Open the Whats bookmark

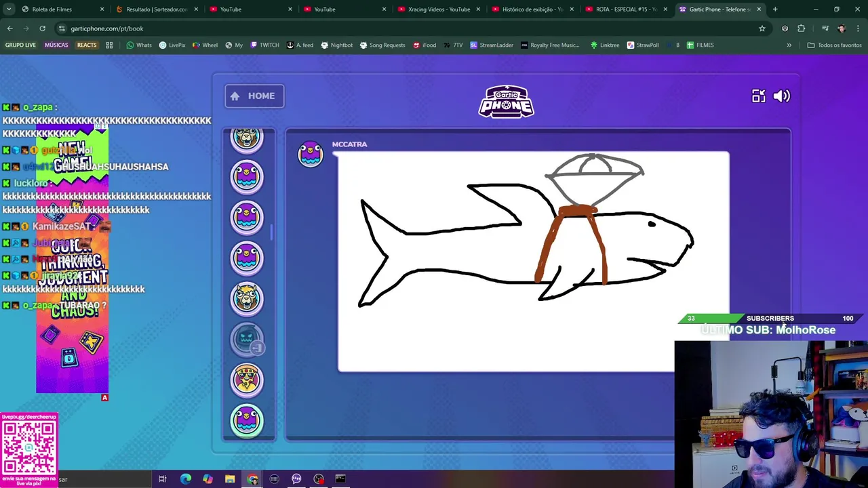[138, 45]
